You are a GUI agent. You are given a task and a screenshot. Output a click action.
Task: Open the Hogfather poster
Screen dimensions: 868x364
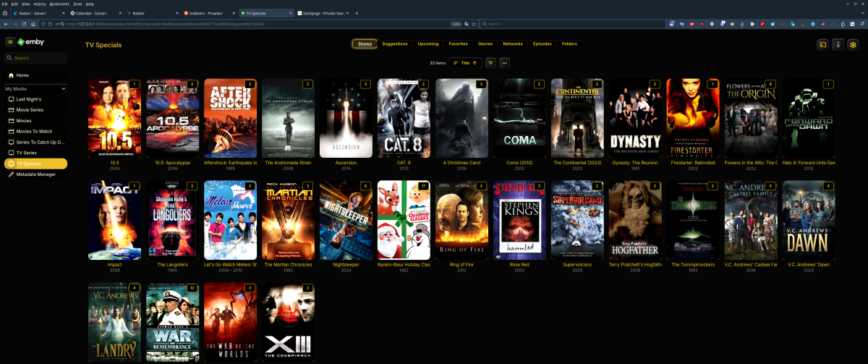635,220
